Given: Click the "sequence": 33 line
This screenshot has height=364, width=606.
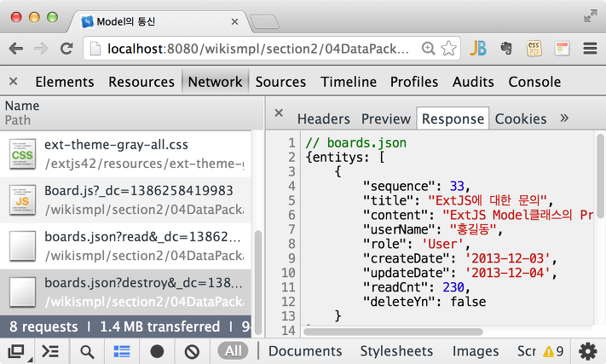Looking at the screenshot, I should pos(416,186).
